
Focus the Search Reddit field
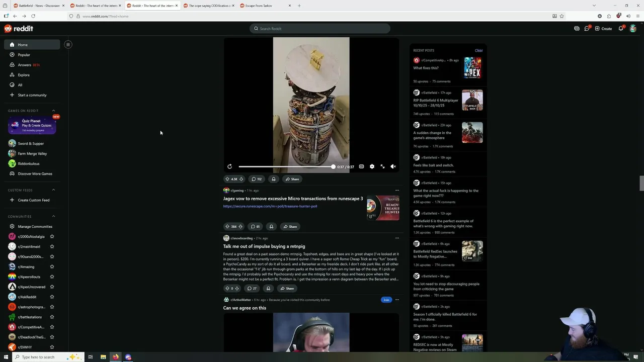(320, 29)
